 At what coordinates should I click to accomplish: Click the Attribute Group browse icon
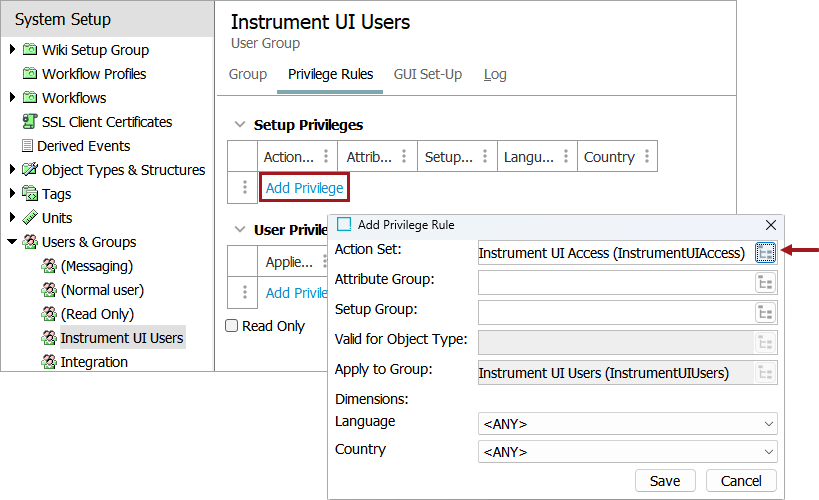point(766,283)
